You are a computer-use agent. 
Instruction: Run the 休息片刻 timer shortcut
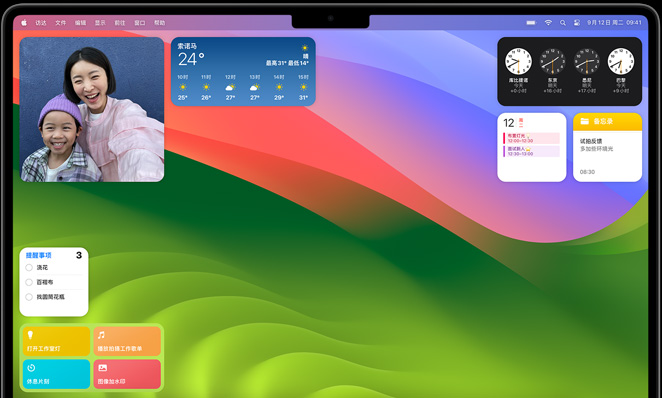(x=56, y=374)
